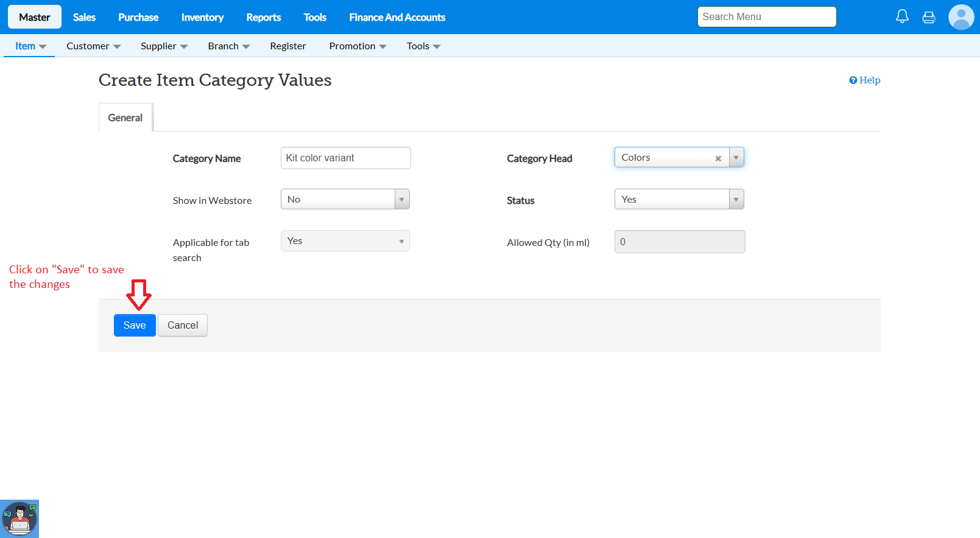The image size is (980, 538).
Task: Click the printer icon in header
Action: tap(929, 17)
